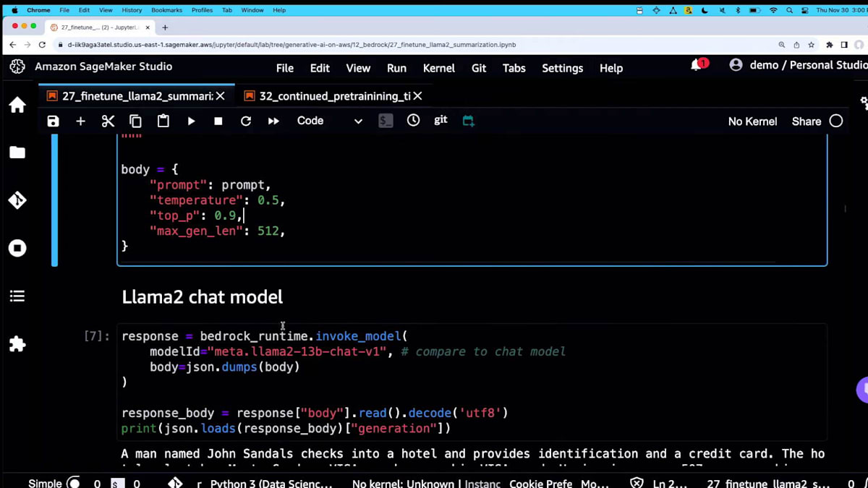868x488 pixels.
Task: Click the git button in notebook toolbar
Action: pos(441,120)
